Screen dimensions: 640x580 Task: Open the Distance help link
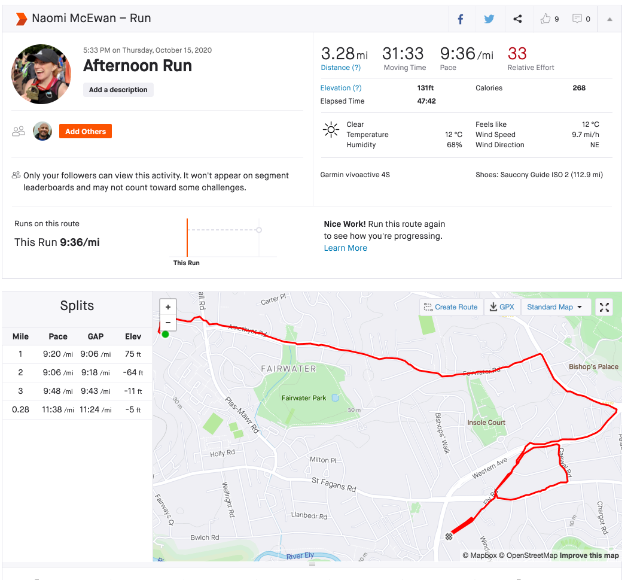coord(340,68)
